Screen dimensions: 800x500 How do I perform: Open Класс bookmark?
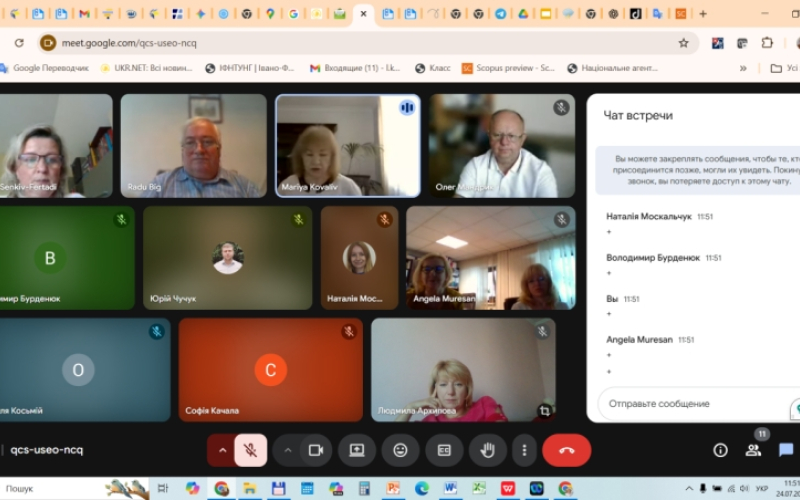tap(433, 68)
